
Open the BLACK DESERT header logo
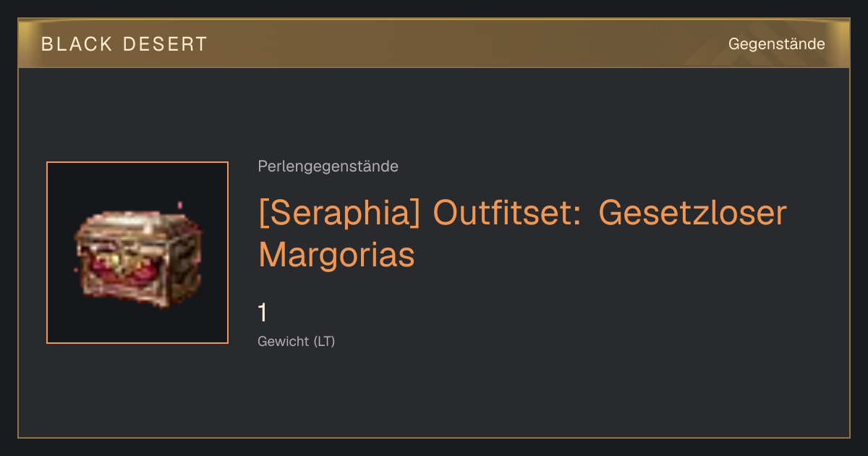tap(124, 44)
